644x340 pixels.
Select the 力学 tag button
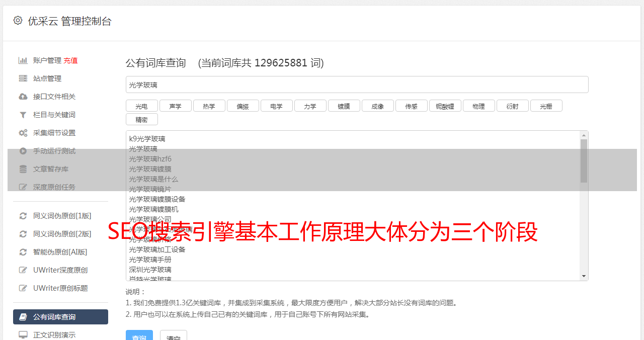310,106
